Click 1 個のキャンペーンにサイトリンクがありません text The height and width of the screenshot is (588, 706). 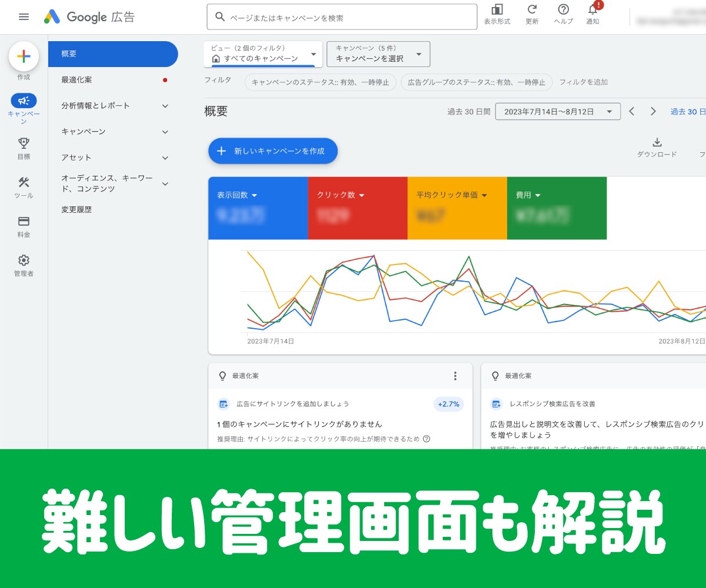pyautogui.click(x=299, y=424)
